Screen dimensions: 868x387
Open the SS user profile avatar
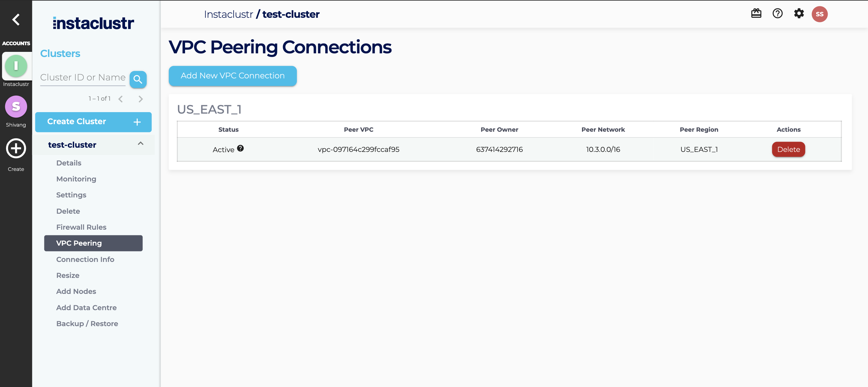click(x=819, y=14)
